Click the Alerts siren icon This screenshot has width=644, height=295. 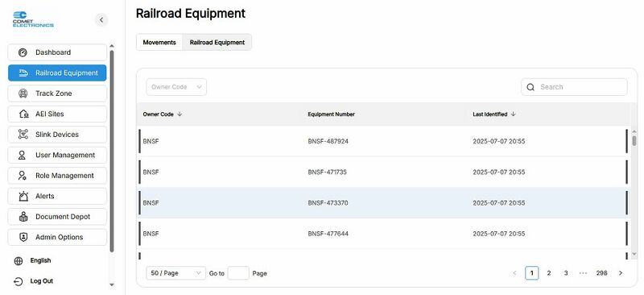[x=24, y=196]
